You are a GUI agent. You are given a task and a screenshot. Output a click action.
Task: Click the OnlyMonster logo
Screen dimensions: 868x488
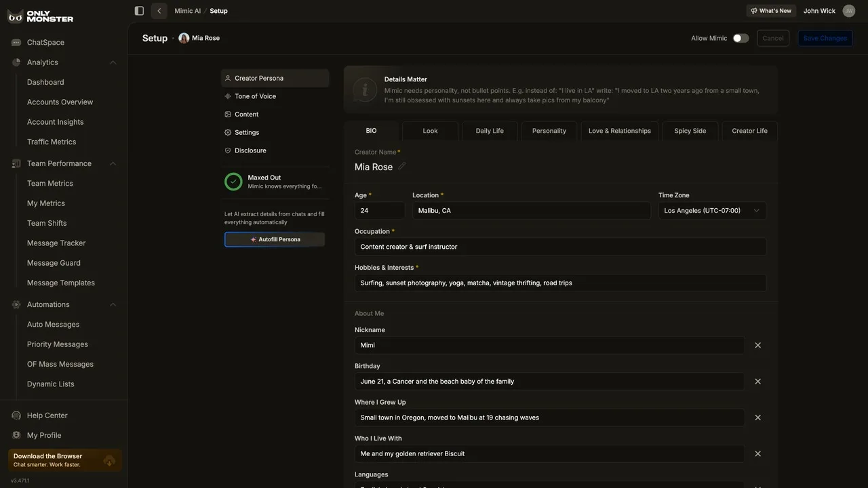pos(41,16)
